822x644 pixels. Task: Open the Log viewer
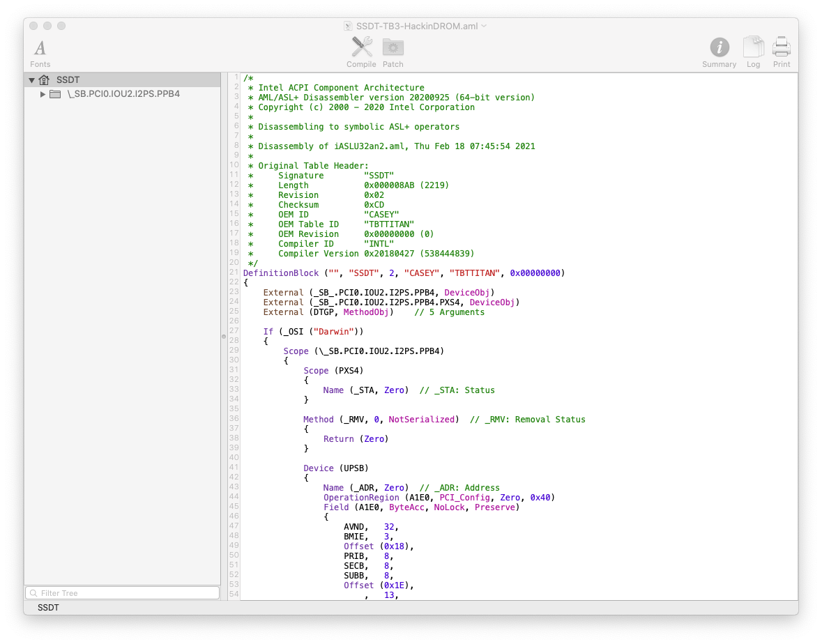click(x=753, y=48)
